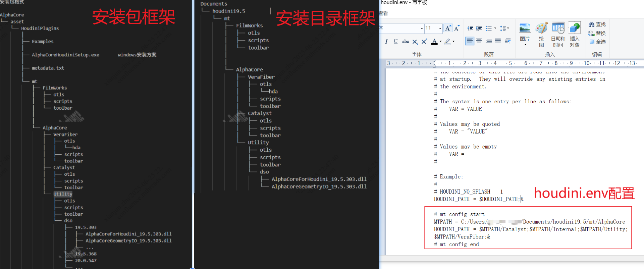The image size is (644, 269).
Task: Open the font color palette arrow
Action: pos(440,42)
